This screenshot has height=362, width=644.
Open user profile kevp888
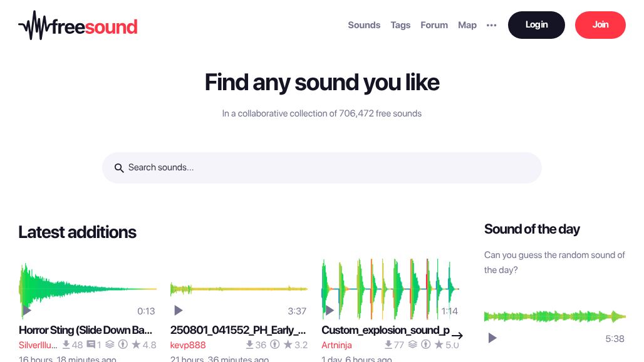pos(188,345)
